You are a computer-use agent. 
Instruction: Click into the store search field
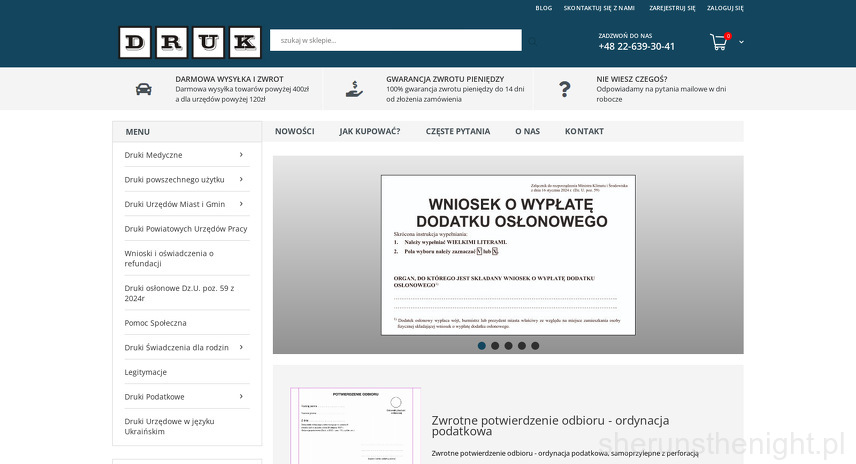coord(395,40)
